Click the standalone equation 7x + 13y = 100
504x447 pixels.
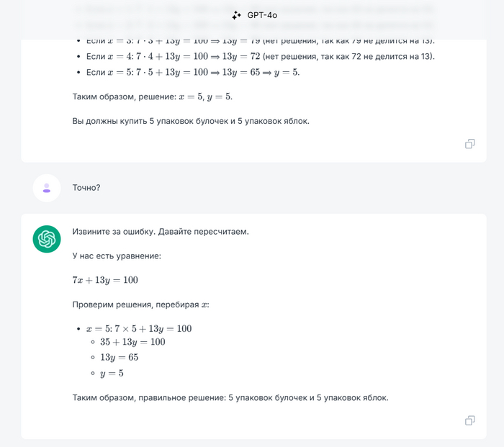pyautogui.click(x=105, y=280)
